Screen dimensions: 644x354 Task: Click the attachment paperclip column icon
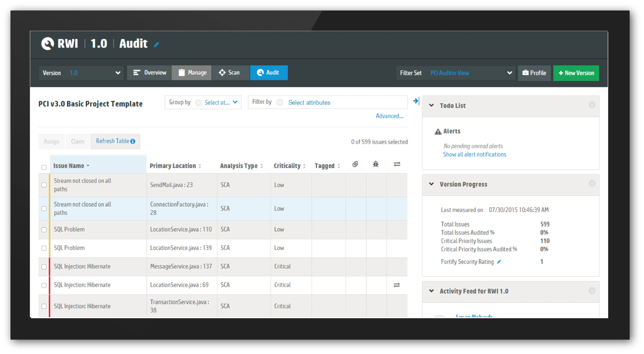(355, 164)
